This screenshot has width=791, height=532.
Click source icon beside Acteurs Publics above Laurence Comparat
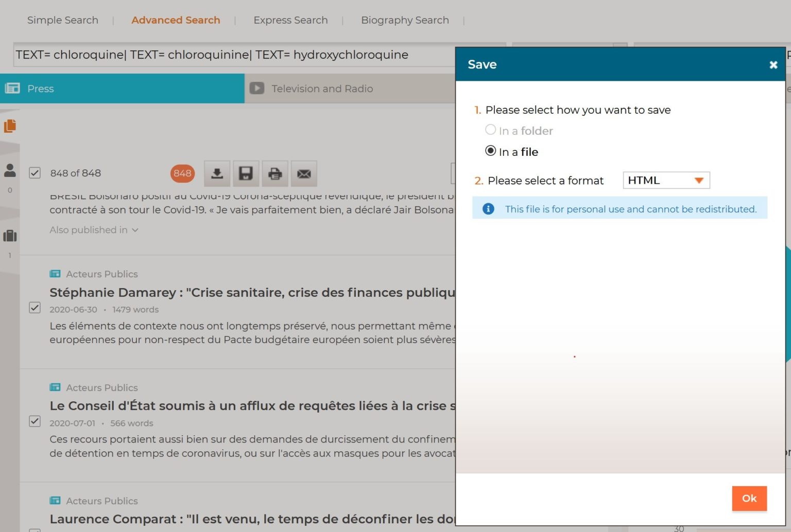(x=55, y=500)
